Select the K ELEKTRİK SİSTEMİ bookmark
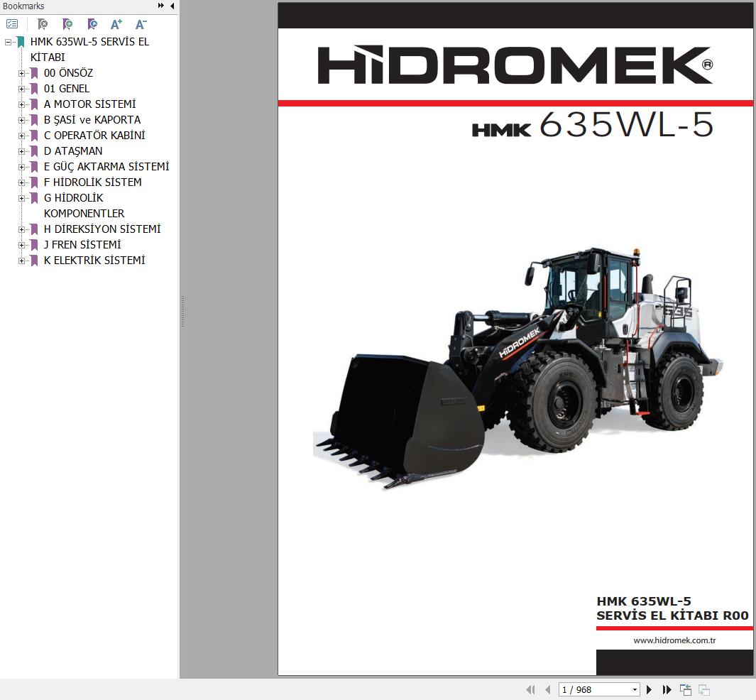 tap(94, 261)
